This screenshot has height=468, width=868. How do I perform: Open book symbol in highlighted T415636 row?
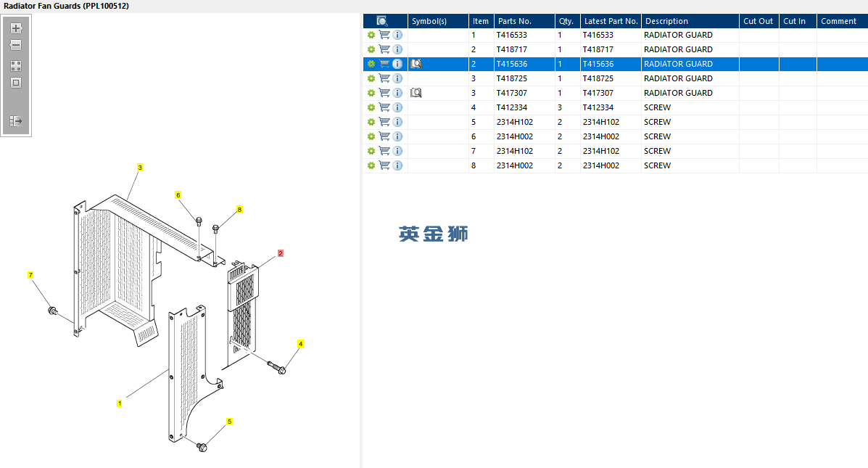[416, 64]
